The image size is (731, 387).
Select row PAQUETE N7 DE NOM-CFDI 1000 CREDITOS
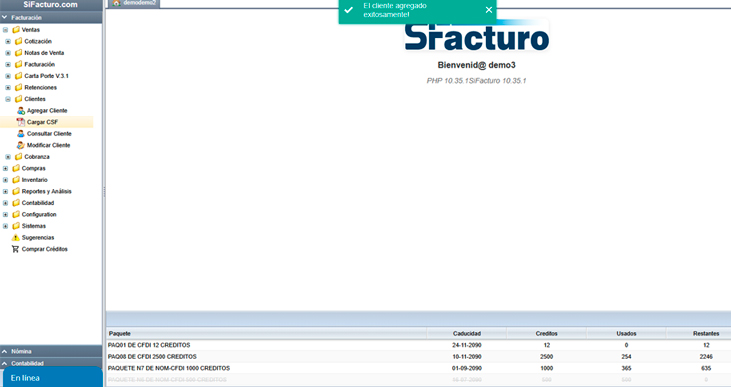(x=419, y=368)
